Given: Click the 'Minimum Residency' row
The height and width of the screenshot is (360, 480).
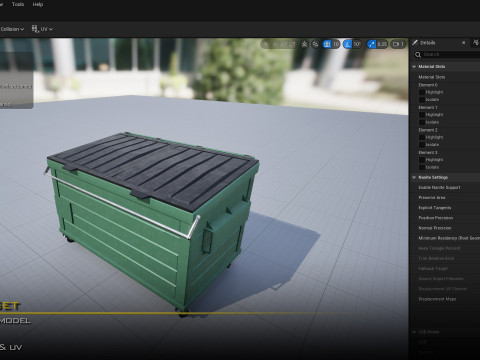Looking at the screenshot, I should point(445,238).
